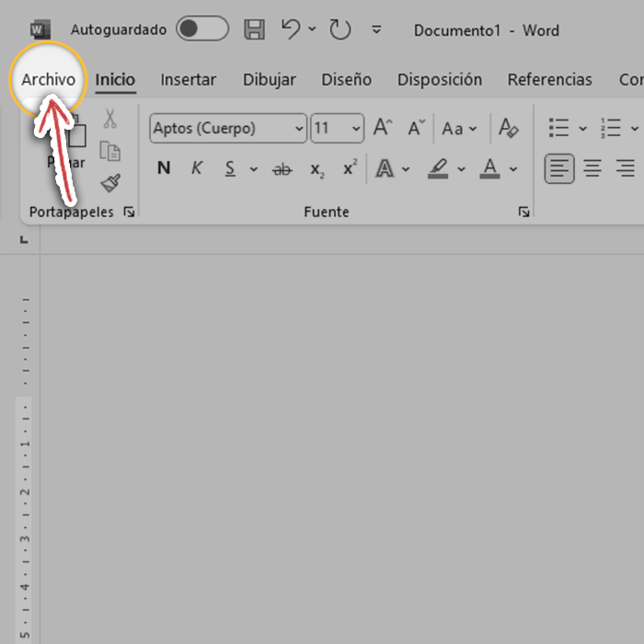Increase the font size

pyautogui.click(x=382, y=128)
